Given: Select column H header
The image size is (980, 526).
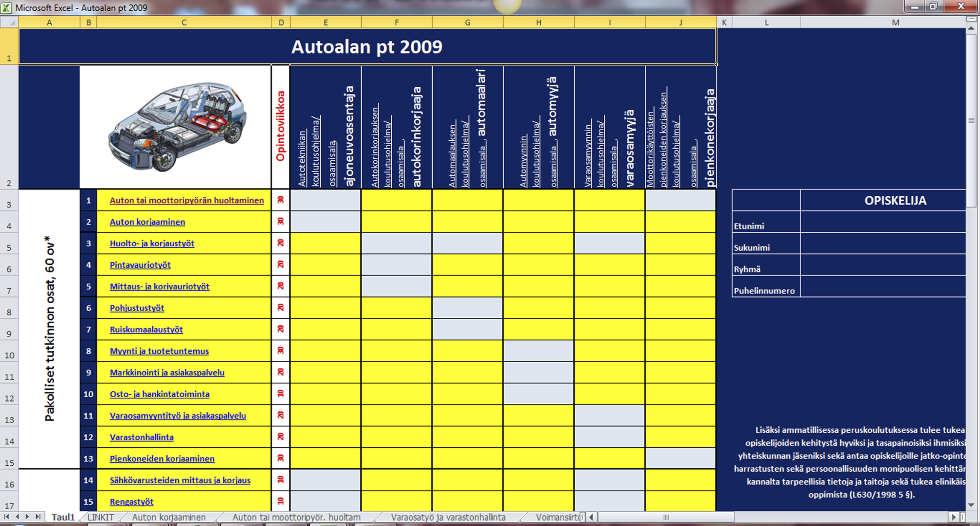Looking at the screenshot, I should 539,22.
